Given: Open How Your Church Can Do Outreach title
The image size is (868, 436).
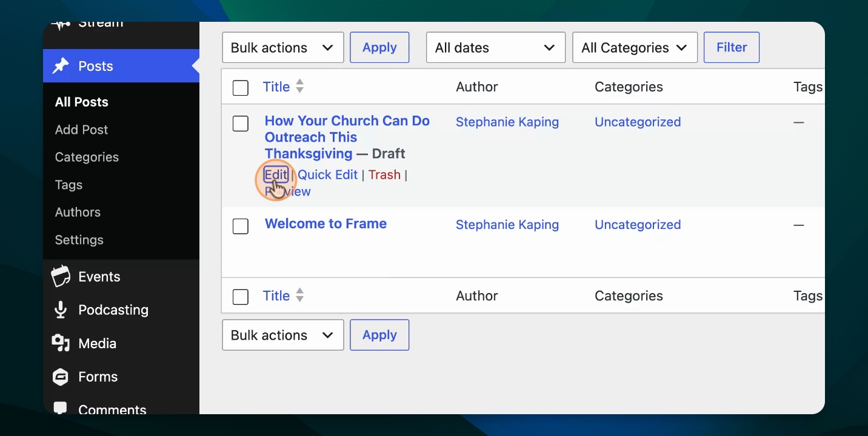Looking at the screenshot, I should pyautogui.click(x=347, y=137).
